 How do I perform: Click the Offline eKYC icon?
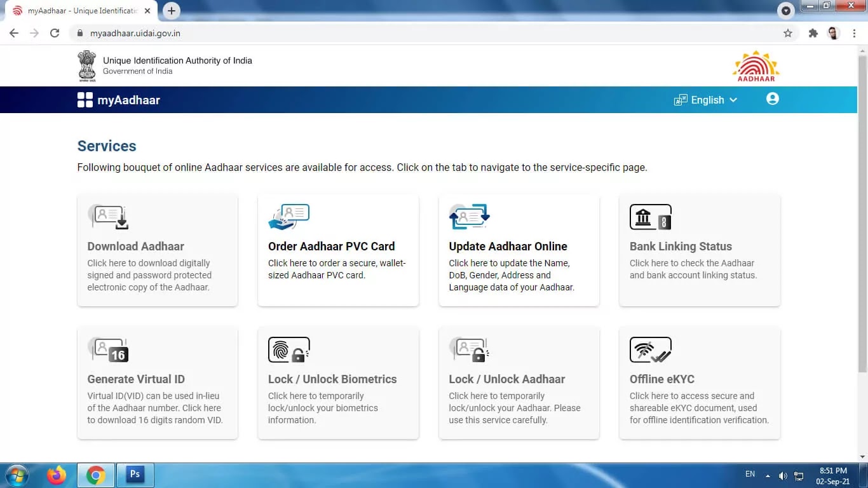pos(651,350)
